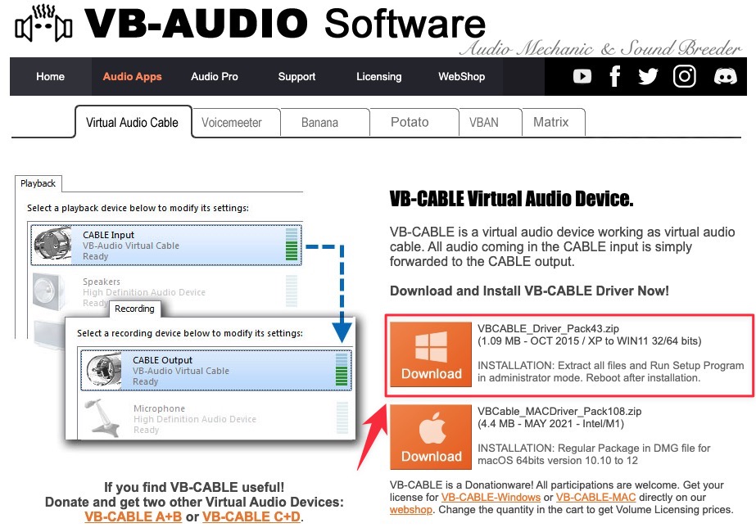Open the WebShop menu
Image resolution: width=756 pixels, height=532 pixels.
tap(461, 77)
